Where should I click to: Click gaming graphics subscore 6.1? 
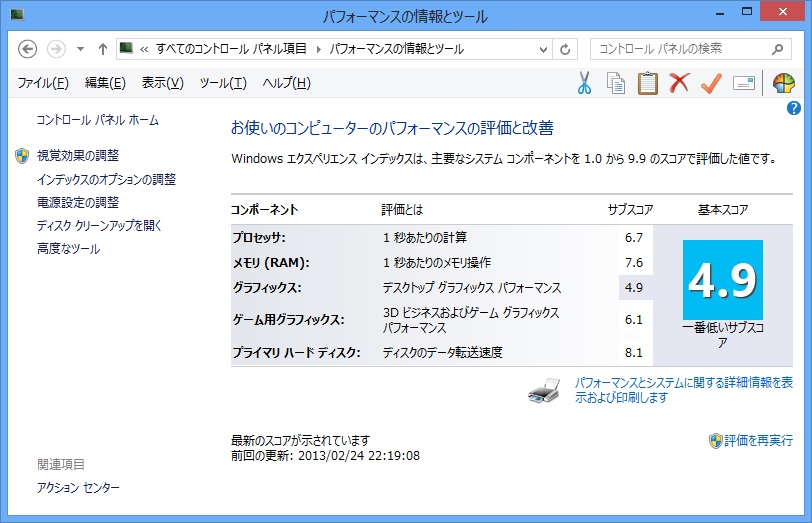pyautogui.click(x=634, y=319)
